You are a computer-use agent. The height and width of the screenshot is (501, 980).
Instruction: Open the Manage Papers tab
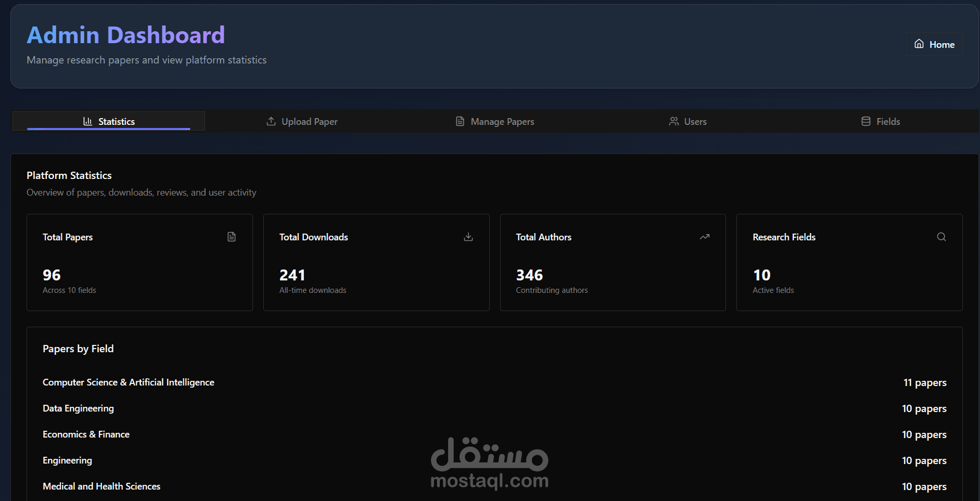(x=495, y=121)
